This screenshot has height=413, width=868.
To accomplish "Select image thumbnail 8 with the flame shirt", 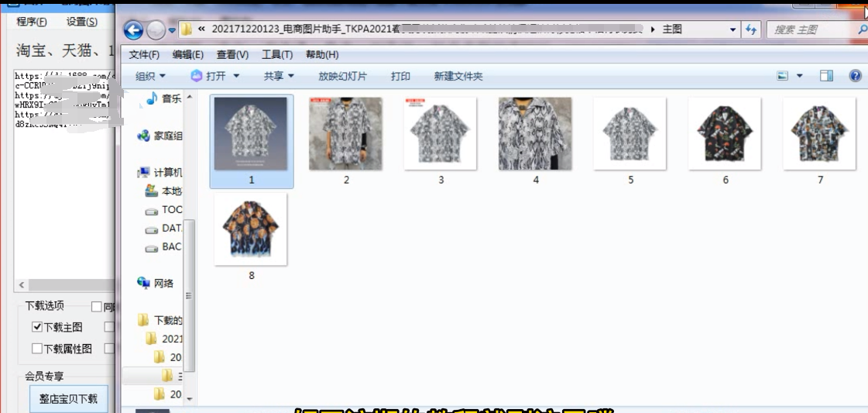I will point(251,229).
